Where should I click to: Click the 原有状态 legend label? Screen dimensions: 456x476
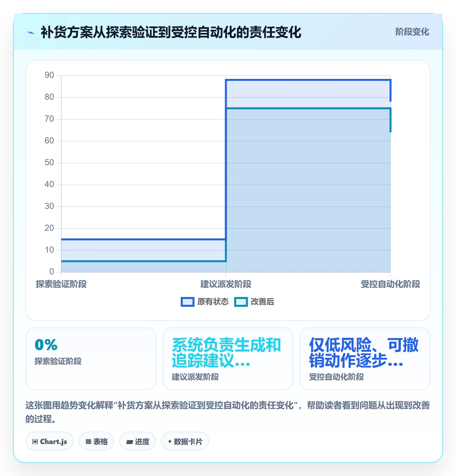(x=213, y=302)
